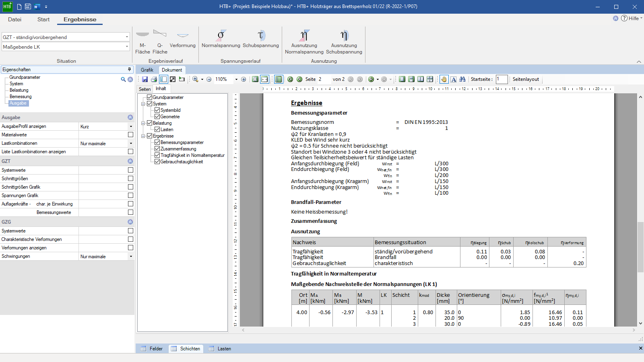Select two pages side-by-side layout icon
The width and height of the screenshot is (644, 362).
click(x=421, y=79)
